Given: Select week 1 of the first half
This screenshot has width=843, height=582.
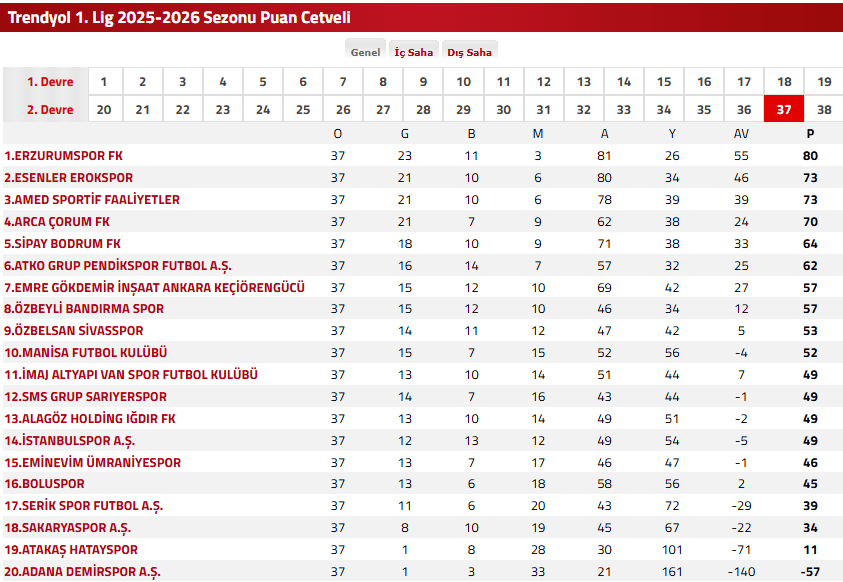Looking at the screenshot, I should coord(103,81).
